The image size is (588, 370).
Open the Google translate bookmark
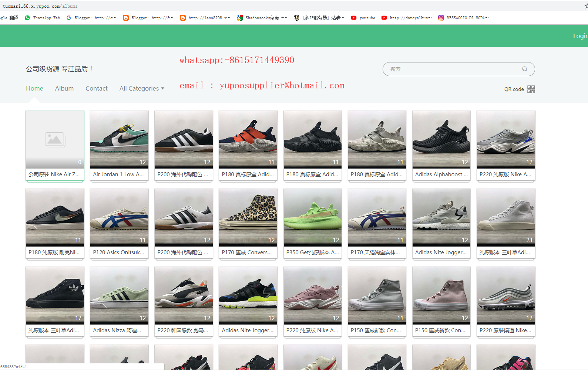click(9, 18)
